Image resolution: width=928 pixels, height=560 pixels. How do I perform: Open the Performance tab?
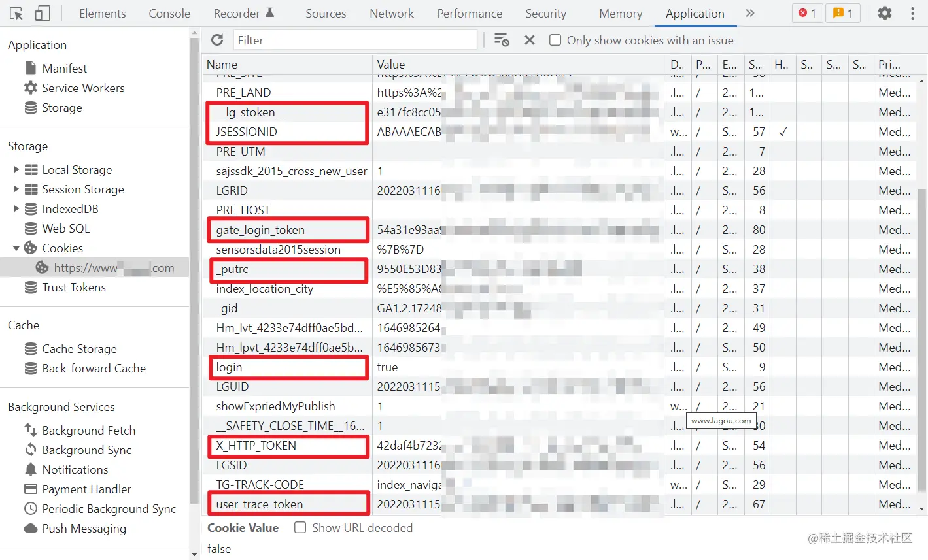(470, 13)
